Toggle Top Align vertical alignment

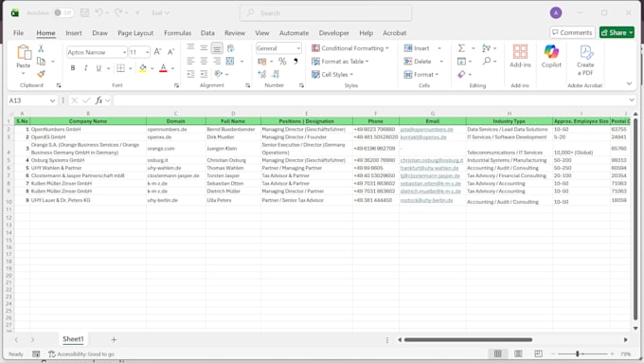tap(190, 48)
